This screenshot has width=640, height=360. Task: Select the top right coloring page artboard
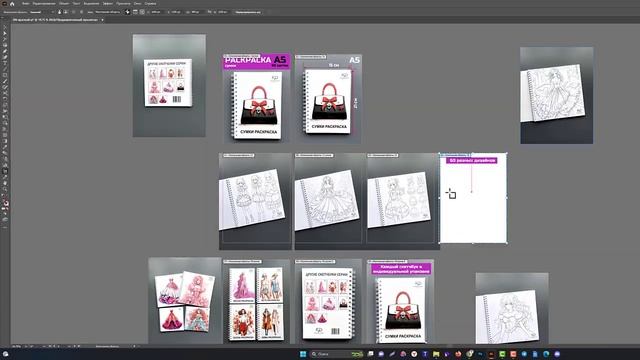tap(557, 95)
